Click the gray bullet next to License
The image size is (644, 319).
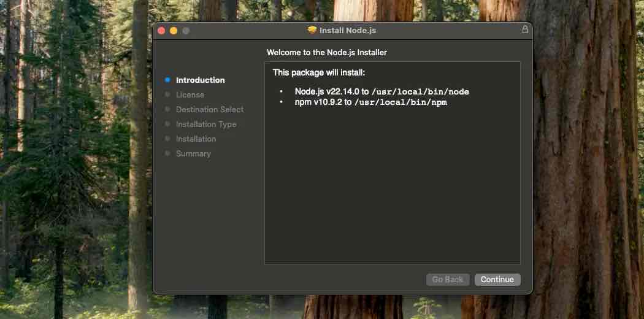click(167, 95)
